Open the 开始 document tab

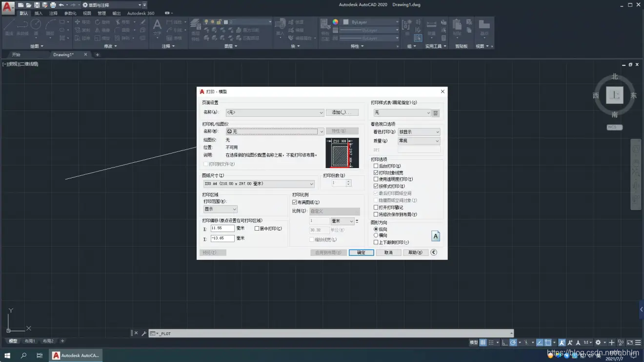point(16,55)
